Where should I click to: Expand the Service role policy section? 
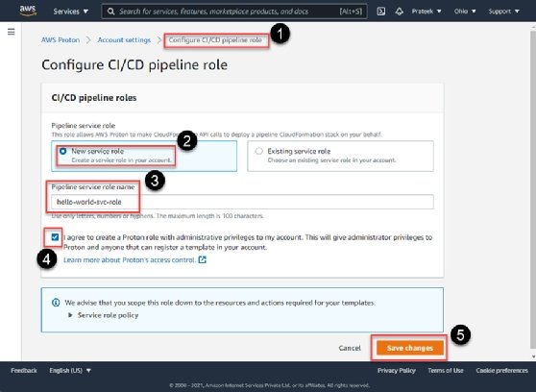pos(104,315)
